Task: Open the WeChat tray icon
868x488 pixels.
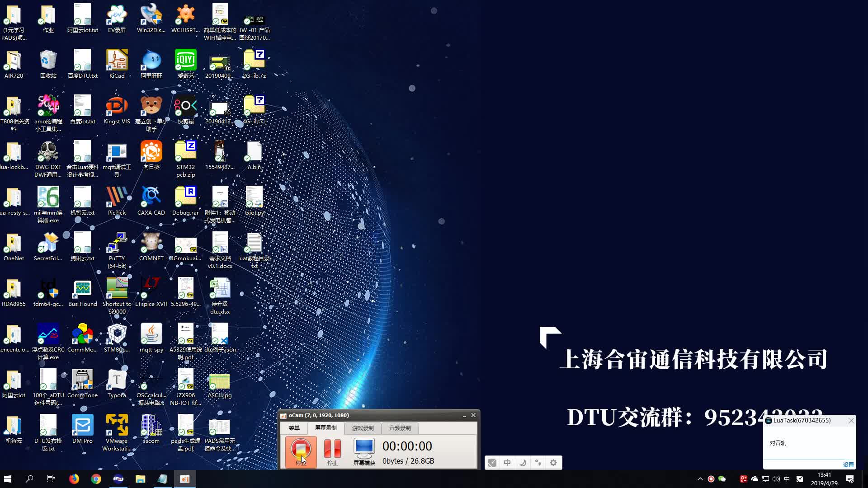Action: pos(722,479)
